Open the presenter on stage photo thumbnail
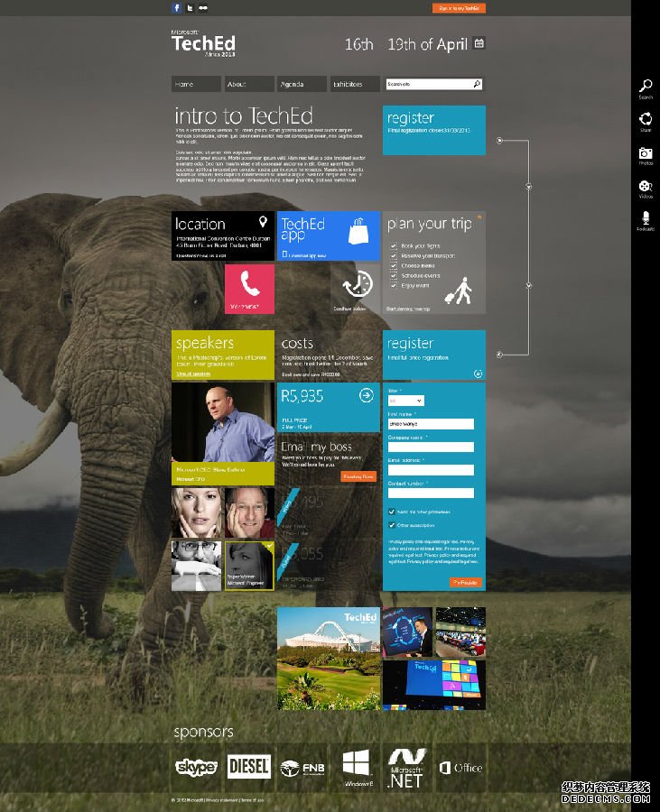This screenshot has width=660, height=812. click(407, 632)
